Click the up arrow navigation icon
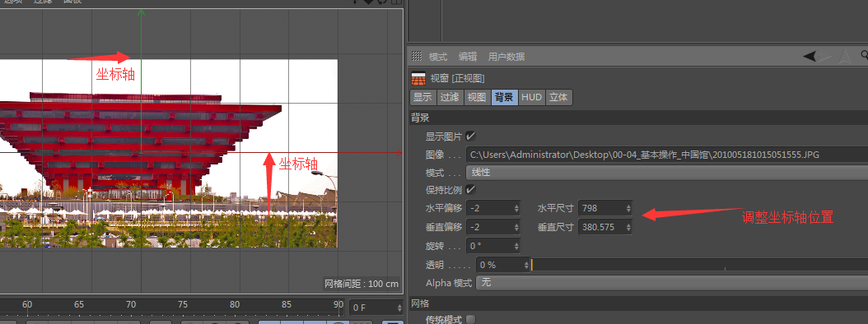This screenshot has height=324, width=868. pos(845,56)
